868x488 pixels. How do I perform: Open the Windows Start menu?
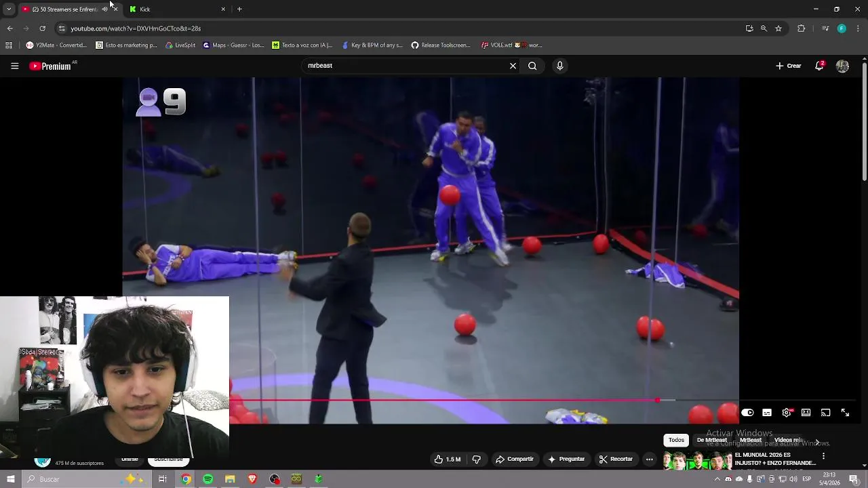[10, 479]
